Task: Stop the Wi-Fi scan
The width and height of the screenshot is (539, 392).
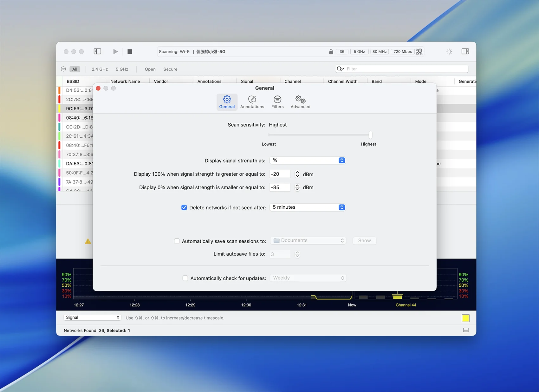Action: tap(130, 51)
